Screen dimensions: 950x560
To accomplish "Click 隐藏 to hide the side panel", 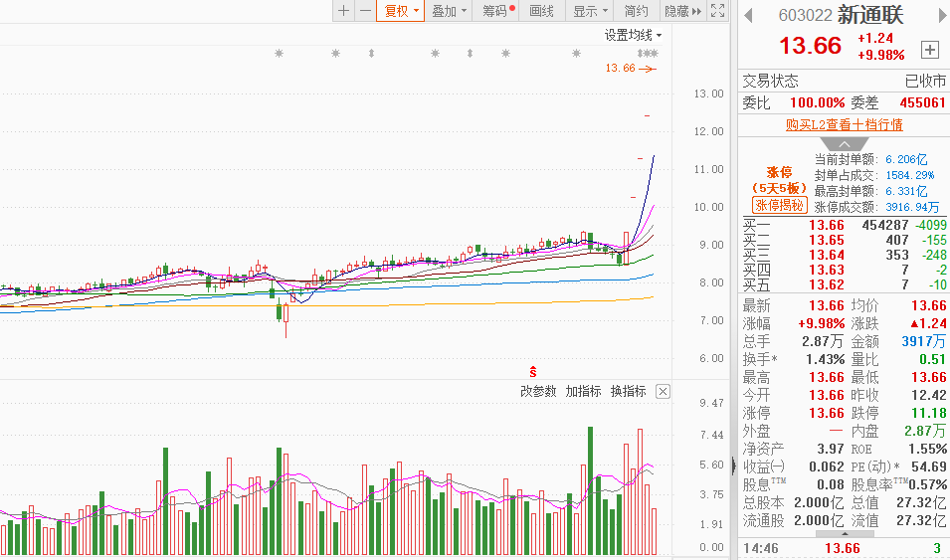I will click(682, 11).
